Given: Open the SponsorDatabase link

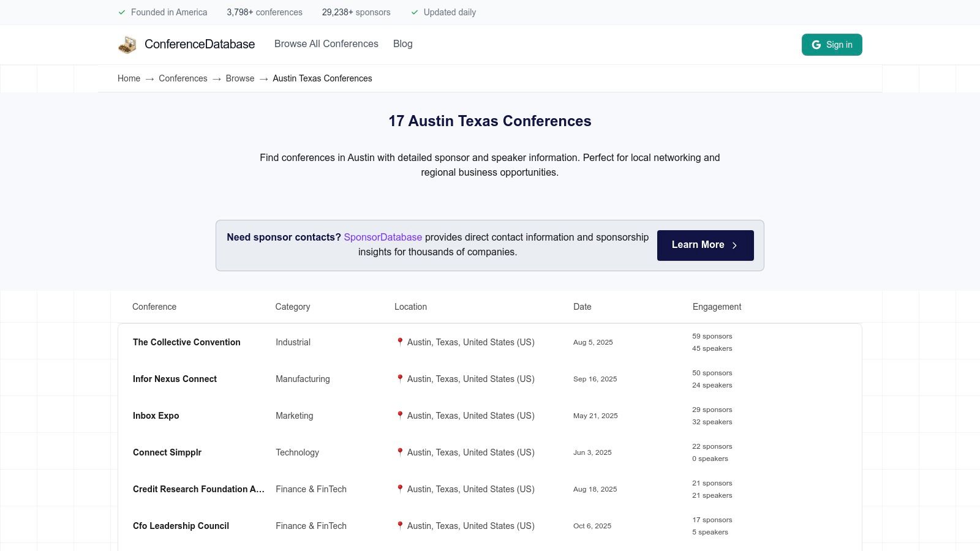Looking at the screenshot, I should point(383,238).
